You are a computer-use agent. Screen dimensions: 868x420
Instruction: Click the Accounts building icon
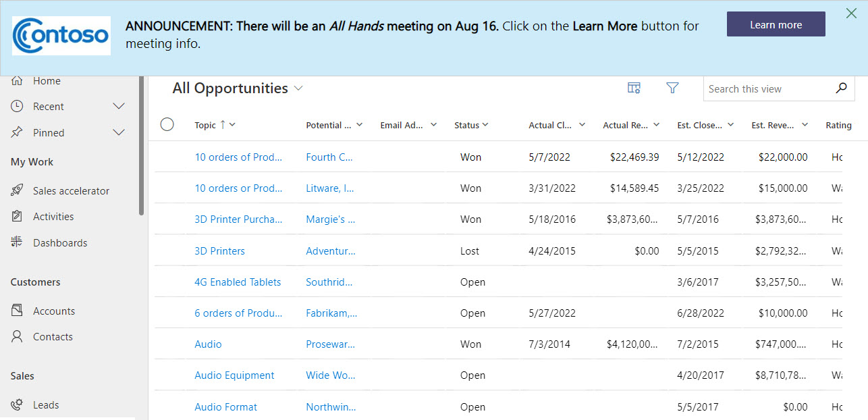(18, 311)
